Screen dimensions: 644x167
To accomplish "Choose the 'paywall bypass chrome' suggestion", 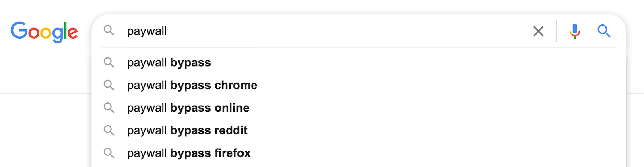I will pyautogui.click(x=359, y=85).
